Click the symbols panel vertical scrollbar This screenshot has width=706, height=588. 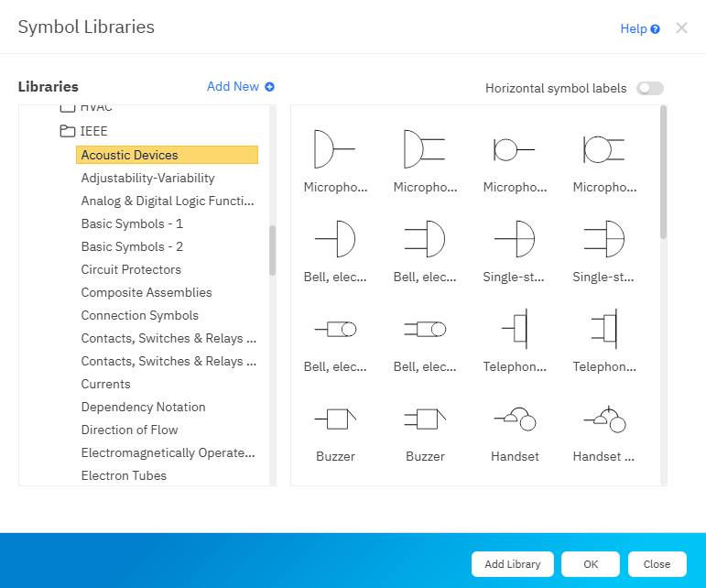(663, 174)
